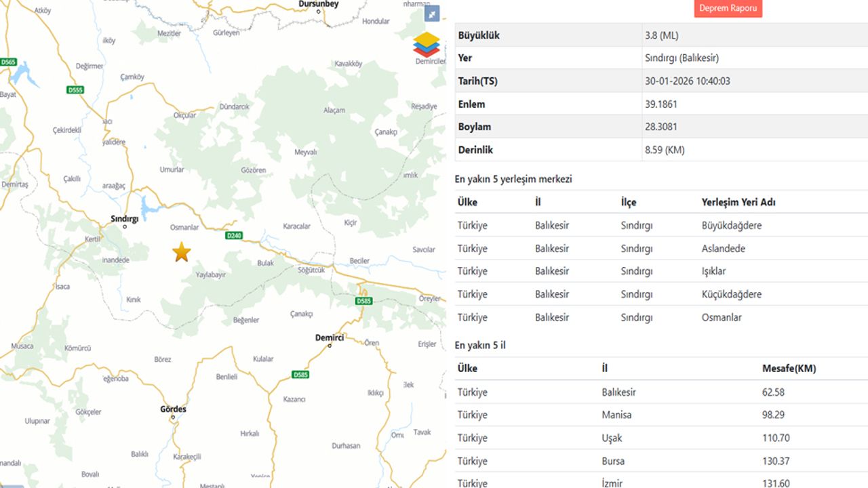868x488 pixels.
Task: Select the Sındırgı town label on map
Action: [x=124, y=219]
